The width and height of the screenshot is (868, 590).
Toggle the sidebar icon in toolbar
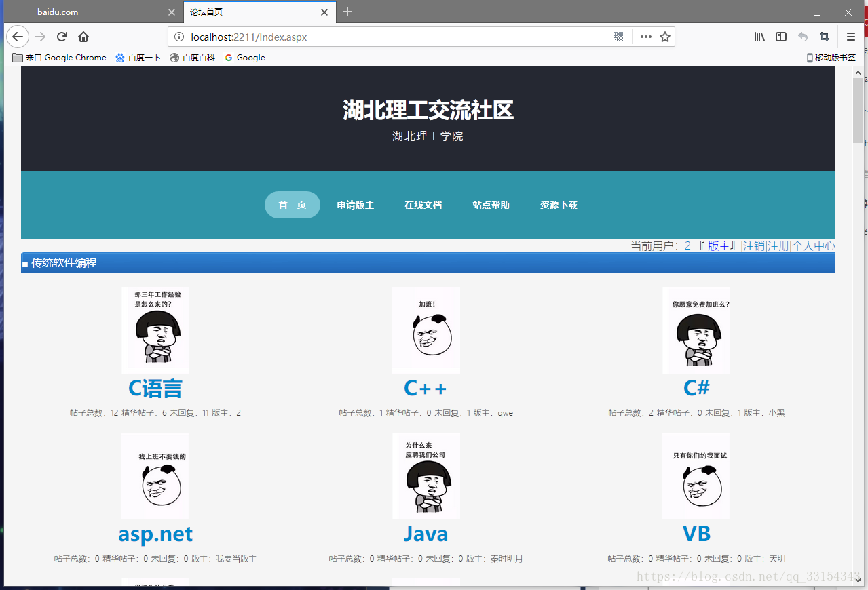(781, 37)
